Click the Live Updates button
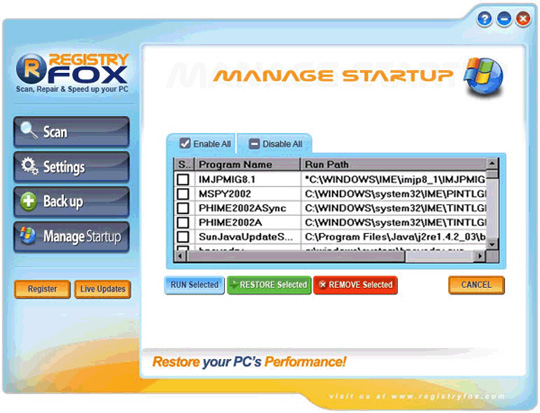The image size is (540, 413). point(103,289)
